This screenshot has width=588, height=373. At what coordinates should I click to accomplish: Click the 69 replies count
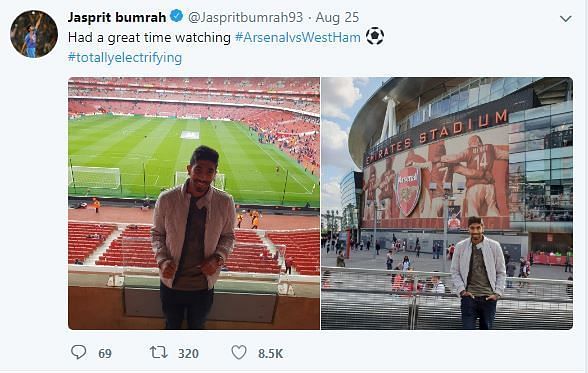pos(105,354)
